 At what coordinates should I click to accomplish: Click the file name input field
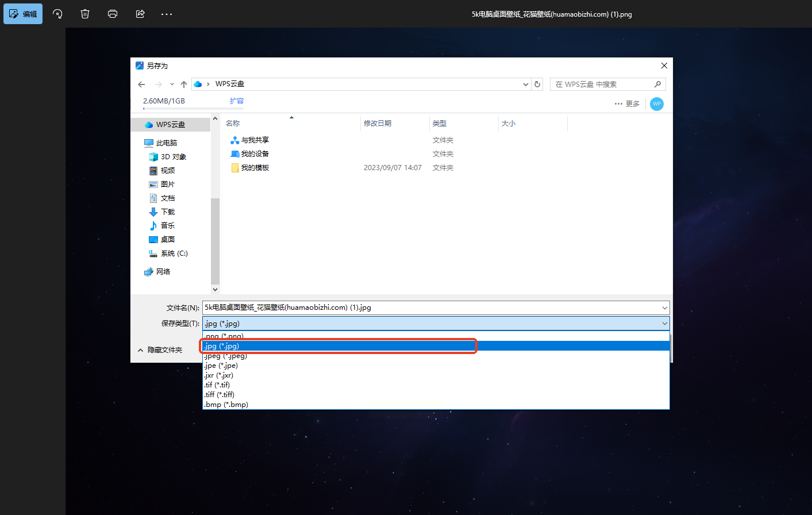click(x=431, y=308)
